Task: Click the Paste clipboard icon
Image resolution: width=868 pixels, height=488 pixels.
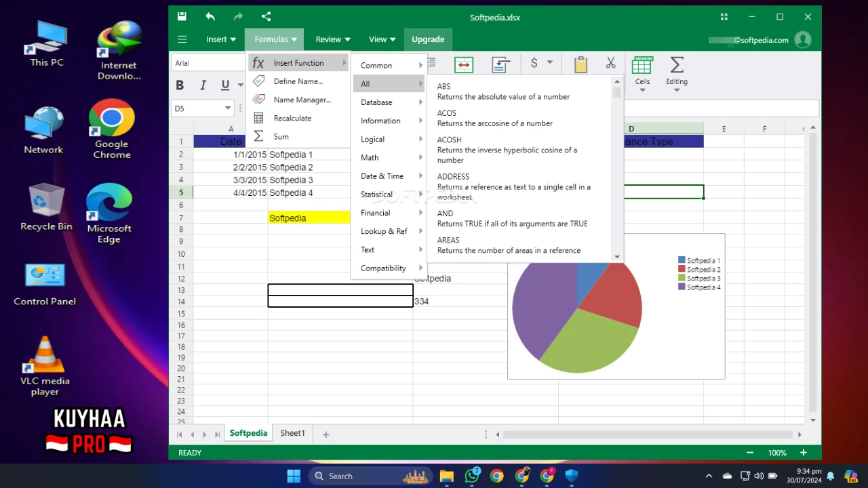Action: tap(580, 64)
